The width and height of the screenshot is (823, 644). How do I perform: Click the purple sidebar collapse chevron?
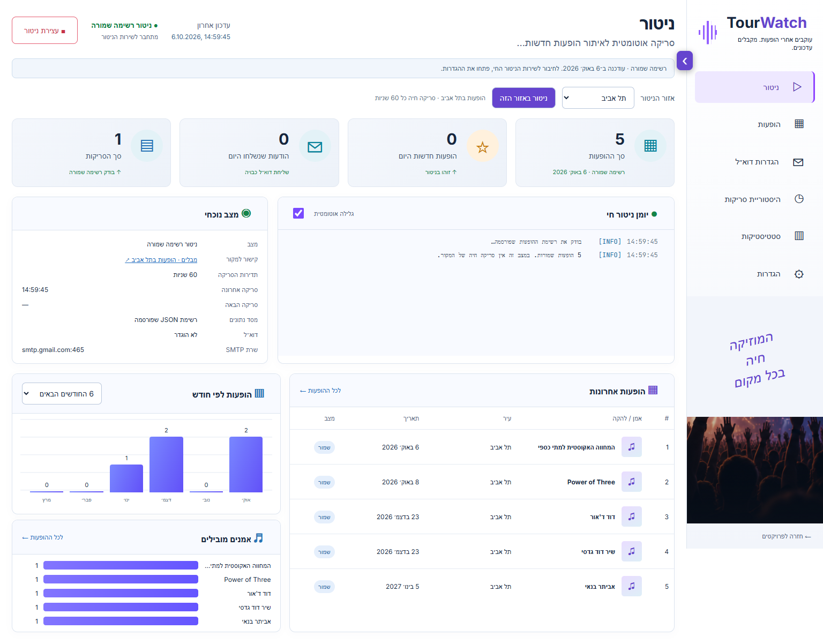(685, 61)
